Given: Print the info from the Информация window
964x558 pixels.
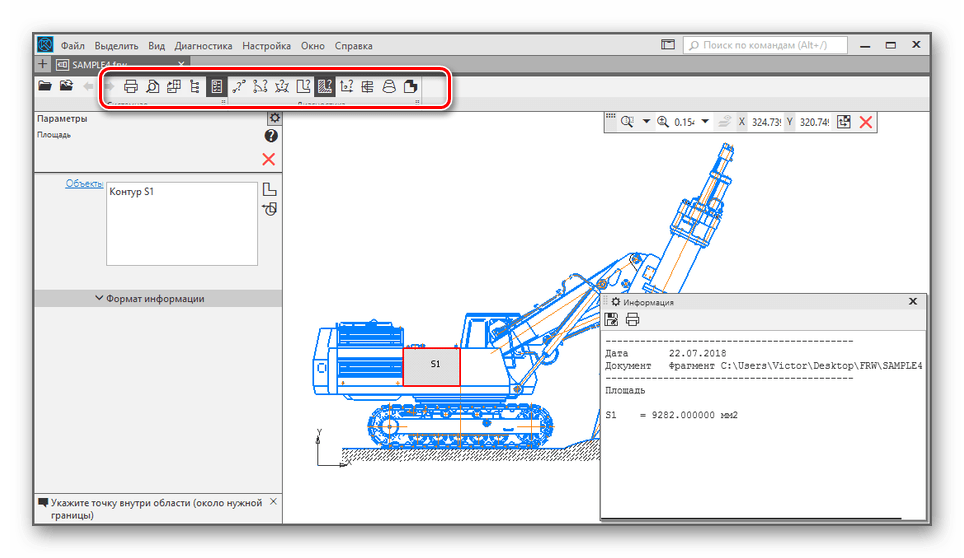Looking at the screenshot, I should click(632, 320).
